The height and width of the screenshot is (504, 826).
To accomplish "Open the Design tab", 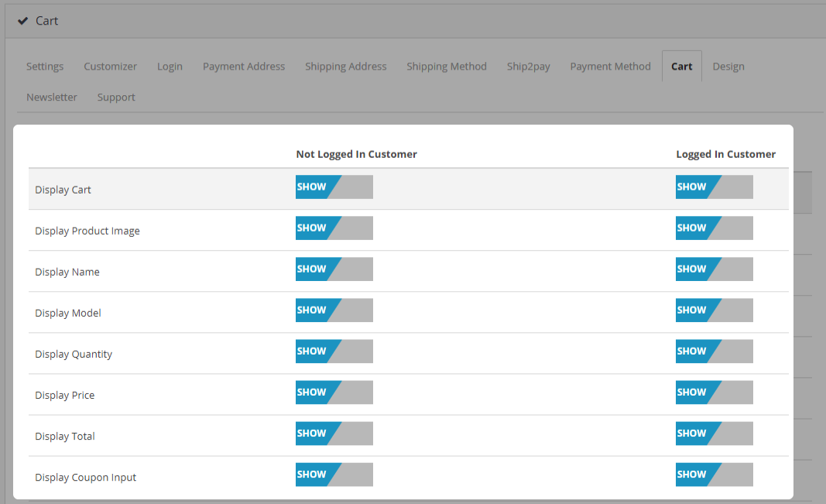I will pos(728,67).
